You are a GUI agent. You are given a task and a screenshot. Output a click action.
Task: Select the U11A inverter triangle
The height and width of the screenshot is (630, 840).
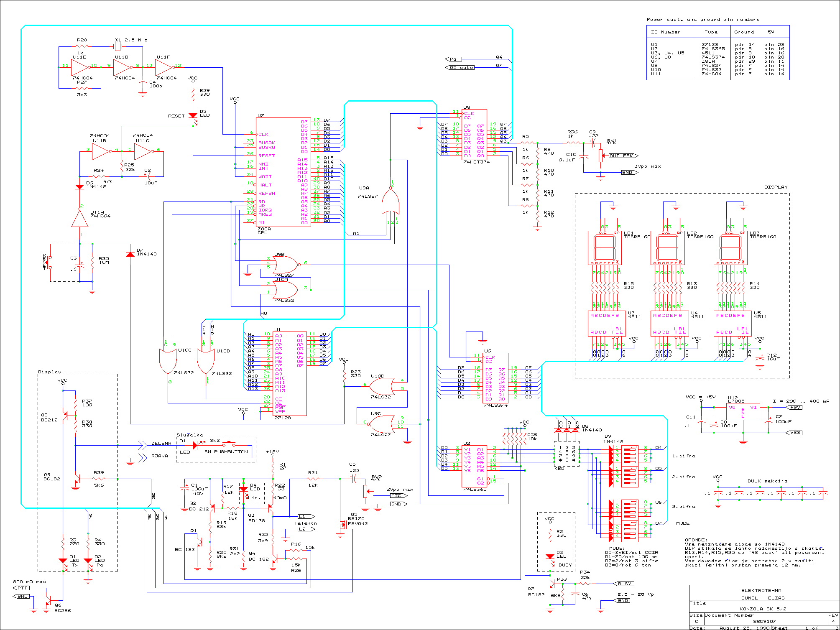[x=79, y=217]
